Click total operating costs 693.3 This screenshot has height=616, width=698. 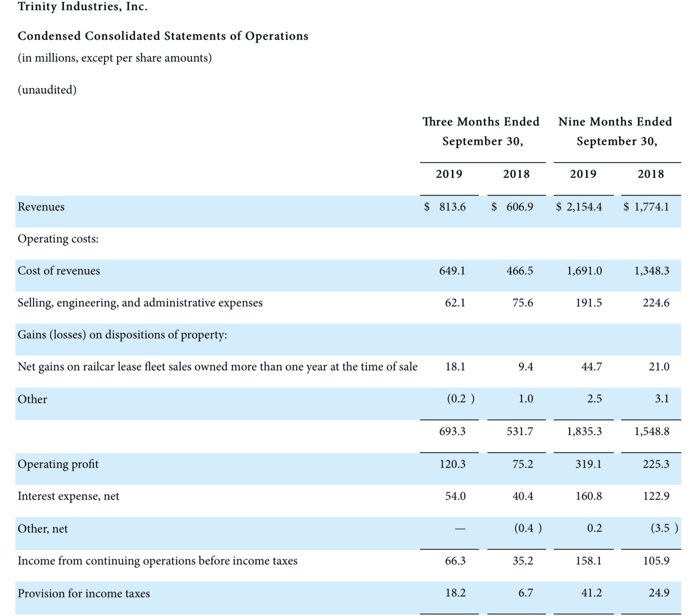tap(453, 432)
